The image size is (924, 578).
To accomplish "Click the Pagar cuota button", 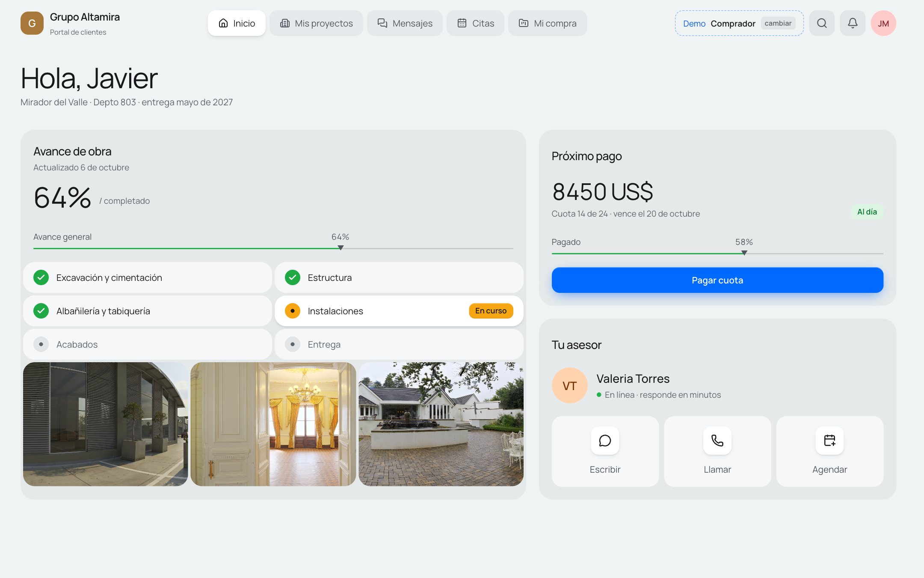I will click(x=717, y=280).
